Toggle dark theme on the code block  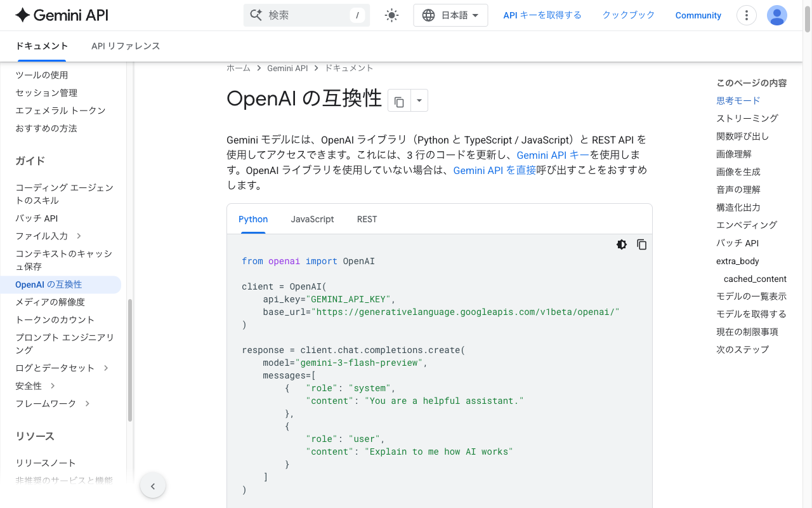tap(621, 244)
